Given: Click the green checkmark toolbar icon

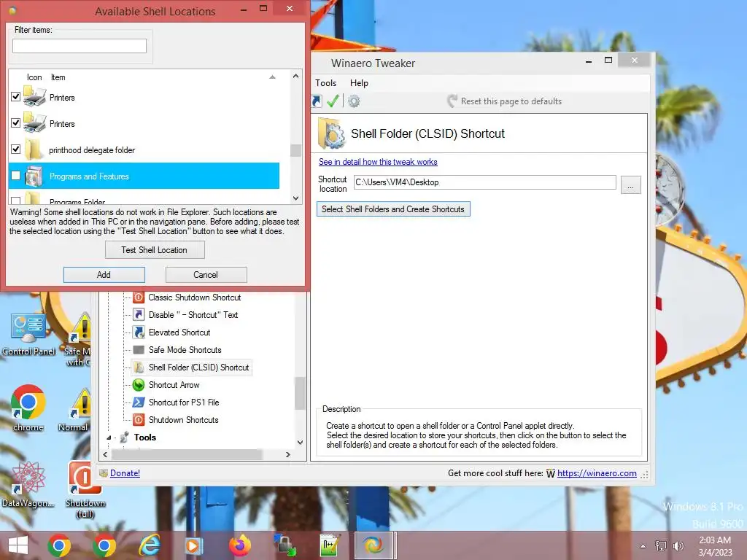Looking at the screenshot, I should point(333,101).
